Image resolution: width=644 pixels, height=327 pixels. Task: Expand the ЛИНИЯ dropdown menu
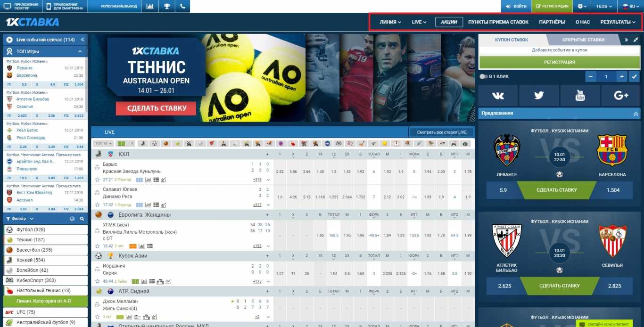point(389,22)
